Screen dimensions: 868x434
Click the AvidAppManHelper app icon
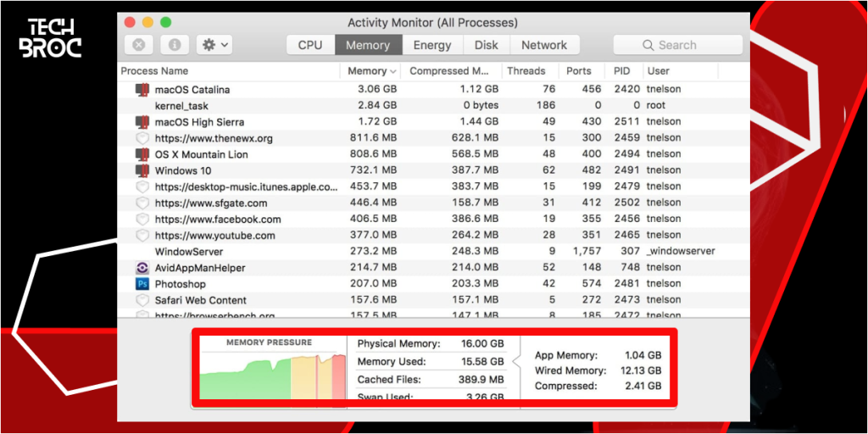[x=142, y=268]
